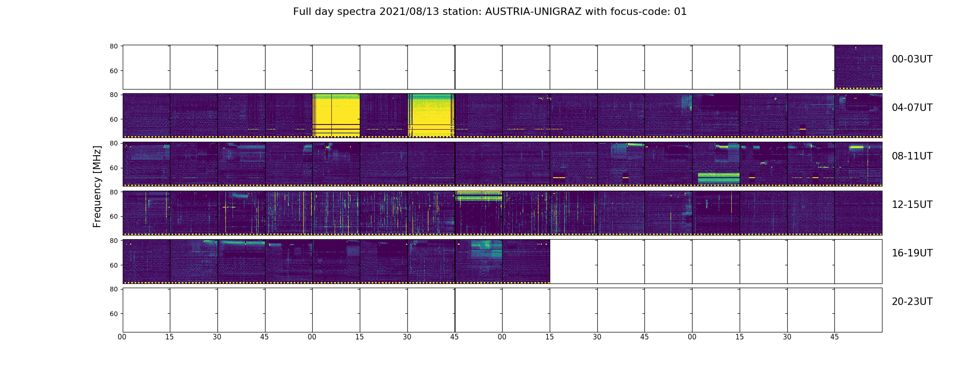
Task: Click the plot title mentioning AUSTRIA-UNIGRAZ
Action: tap(490, 12)
